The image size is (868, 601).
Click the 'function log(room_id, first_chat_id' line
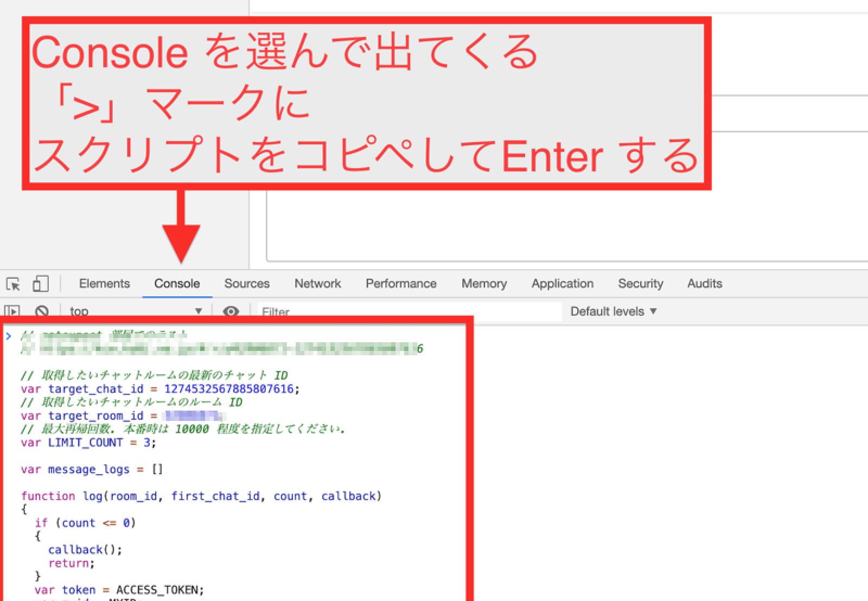point(201,496)
